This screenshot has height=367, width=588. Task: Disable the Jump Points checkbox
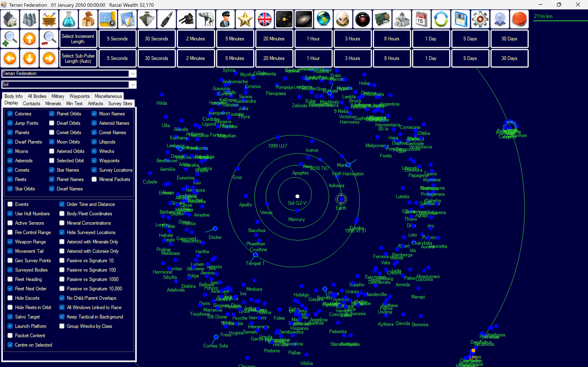pos(10,123)
